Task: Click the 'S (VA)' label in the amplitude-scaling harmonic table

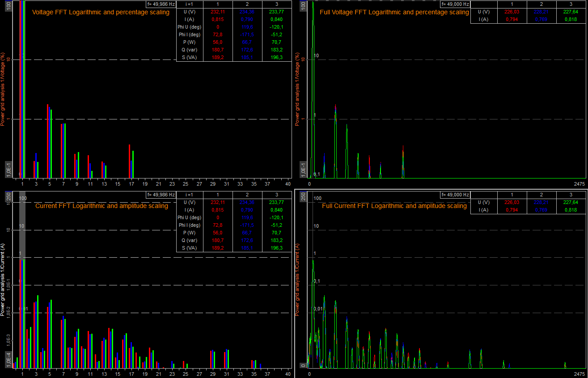Action: point(190,248)
